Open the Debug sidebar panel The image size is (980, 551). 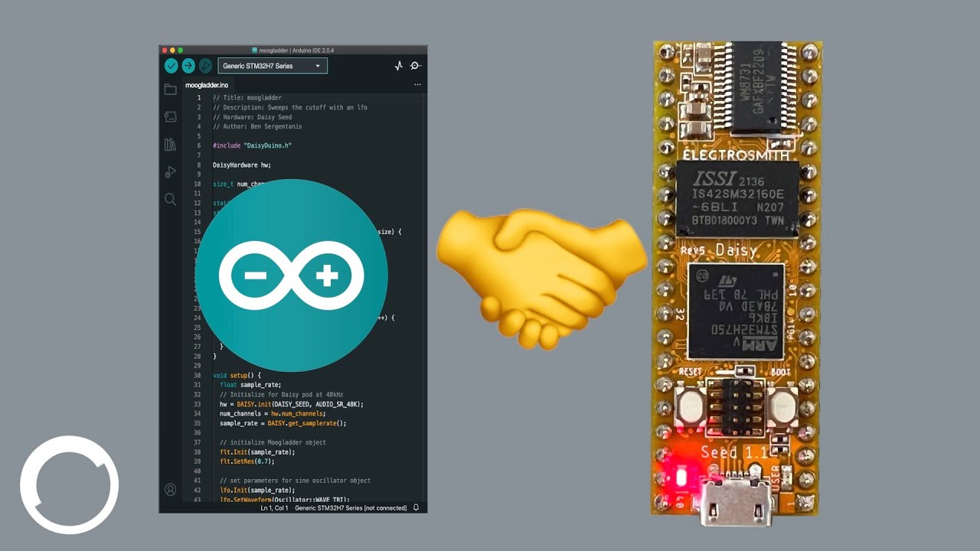[170, 171]
